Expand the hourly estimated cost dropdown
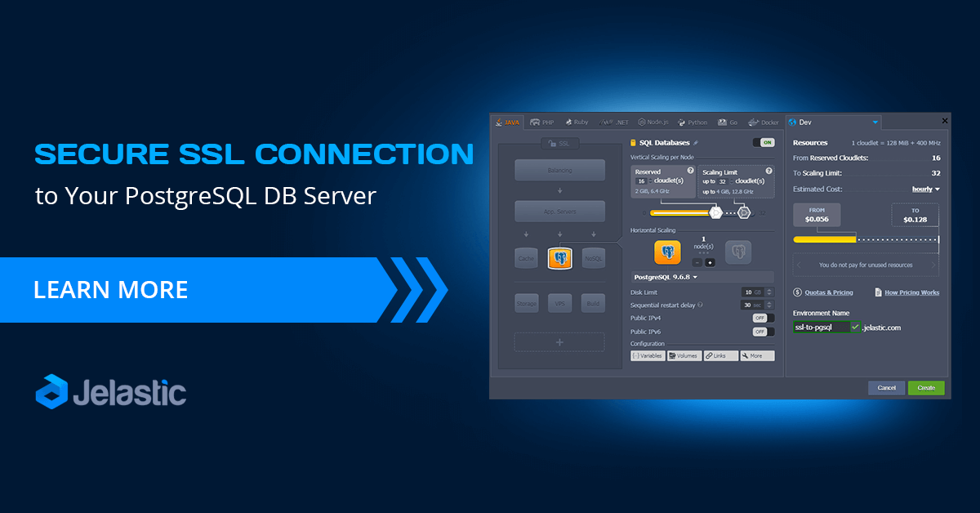This screenshot has height=513, width=980. point(925,189)
